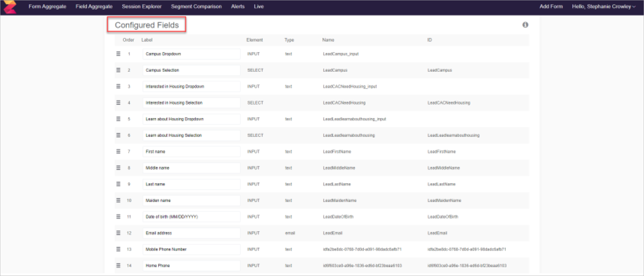Click the Interested in Housing Dropdown label field
Image resolution: width=644 pixels, height=276 pixels.
point(191,86)
